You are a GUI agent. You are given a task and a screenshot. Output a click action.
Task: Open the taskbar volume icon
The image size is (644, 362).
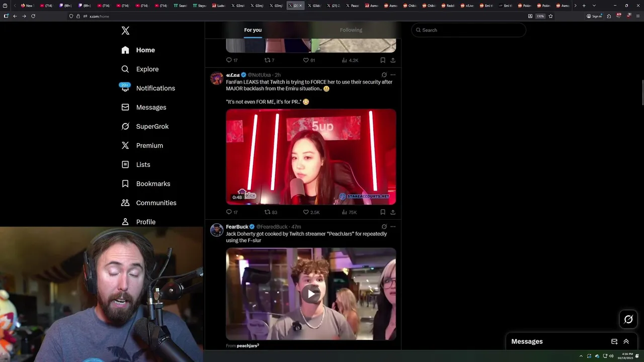point(611,356)
